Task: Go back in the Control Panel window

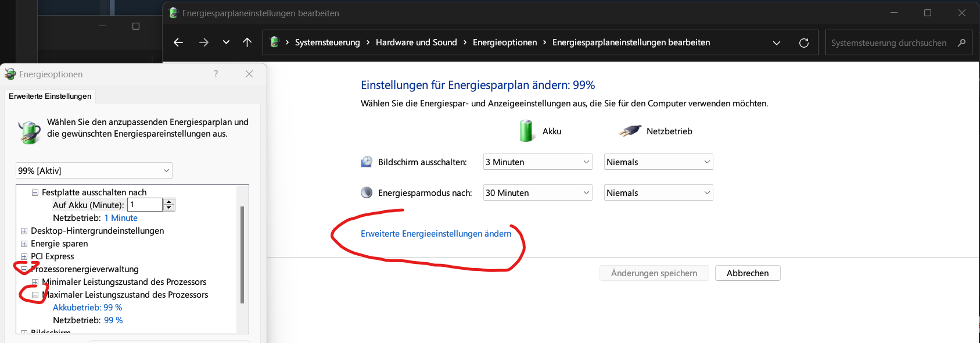Action: tap(178, 42)
